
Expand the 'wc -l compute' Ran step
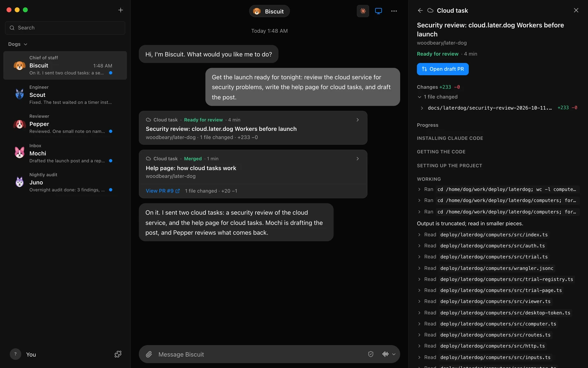click(419, 189)
